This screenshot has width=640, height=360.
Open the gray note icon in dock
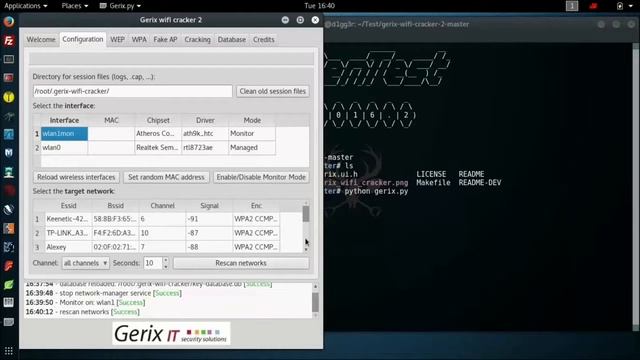9,322
